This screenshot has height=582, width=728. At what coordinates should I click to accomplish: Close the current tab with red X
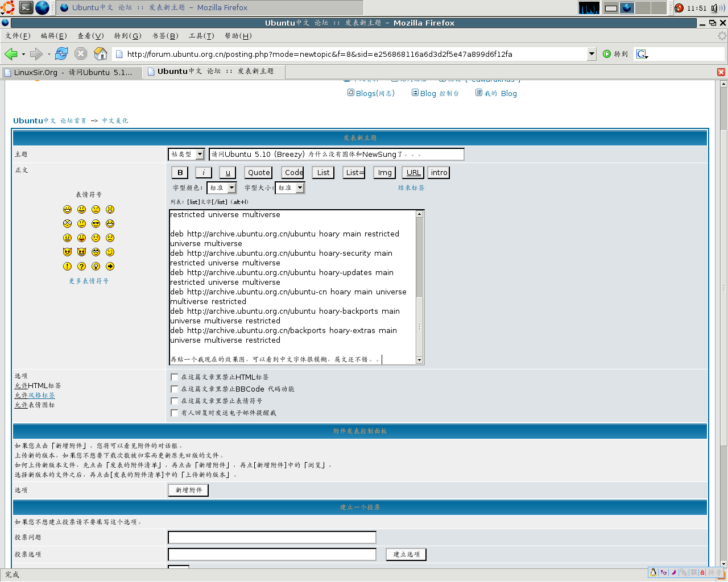pos(721,72)
